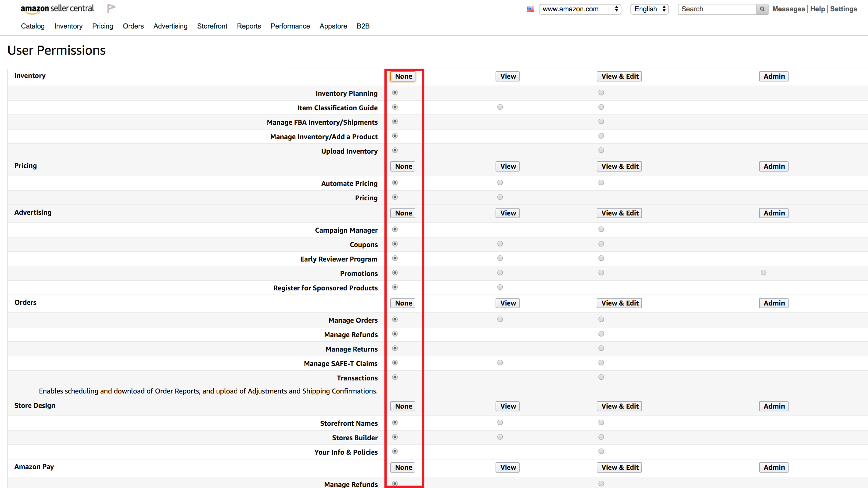This screenshot has height=488, width=868.
Task: Set Inventory section to Admin
Action: click(774, 76)
